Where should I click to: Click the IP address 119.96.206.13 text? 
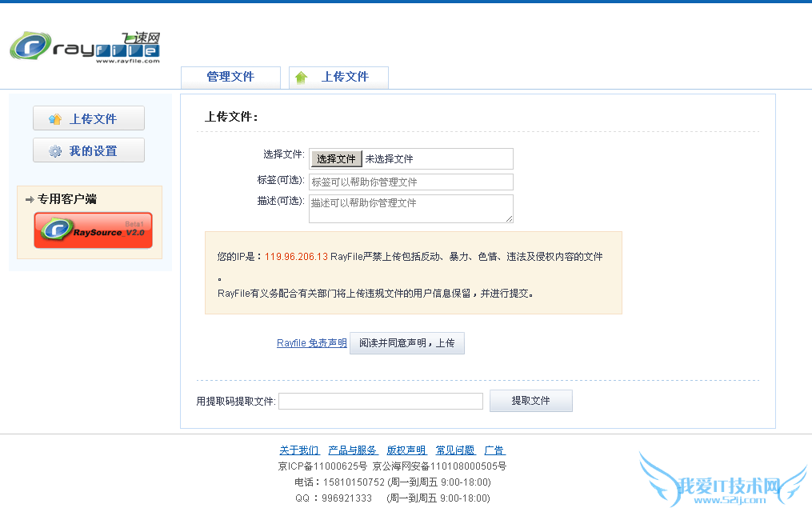point(296,257)
